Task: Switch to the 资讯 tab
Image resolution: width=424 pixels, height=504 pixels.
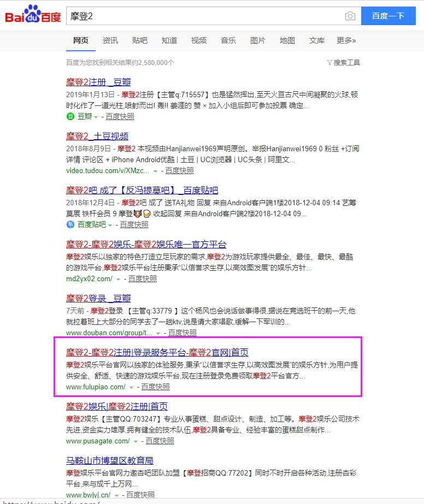Action: (x=110, y=40)
